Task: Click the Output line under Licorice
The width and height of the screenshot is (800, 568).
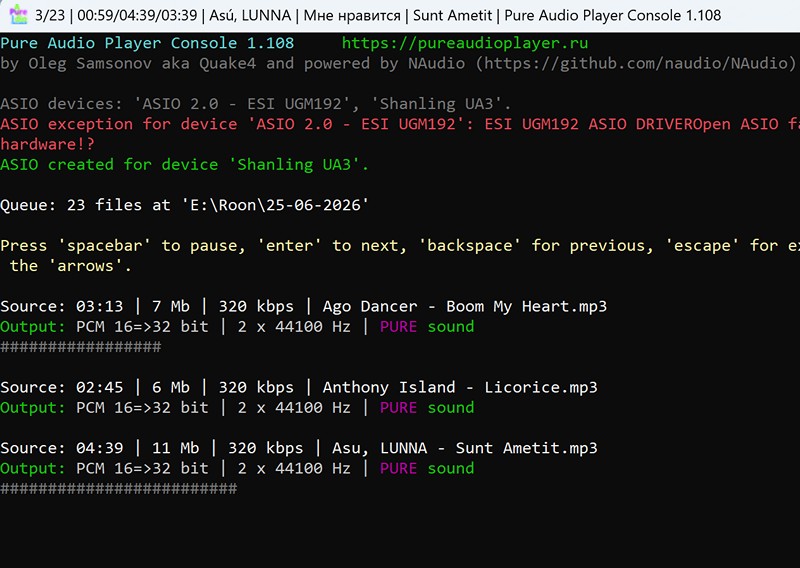Action: (237, 408)
